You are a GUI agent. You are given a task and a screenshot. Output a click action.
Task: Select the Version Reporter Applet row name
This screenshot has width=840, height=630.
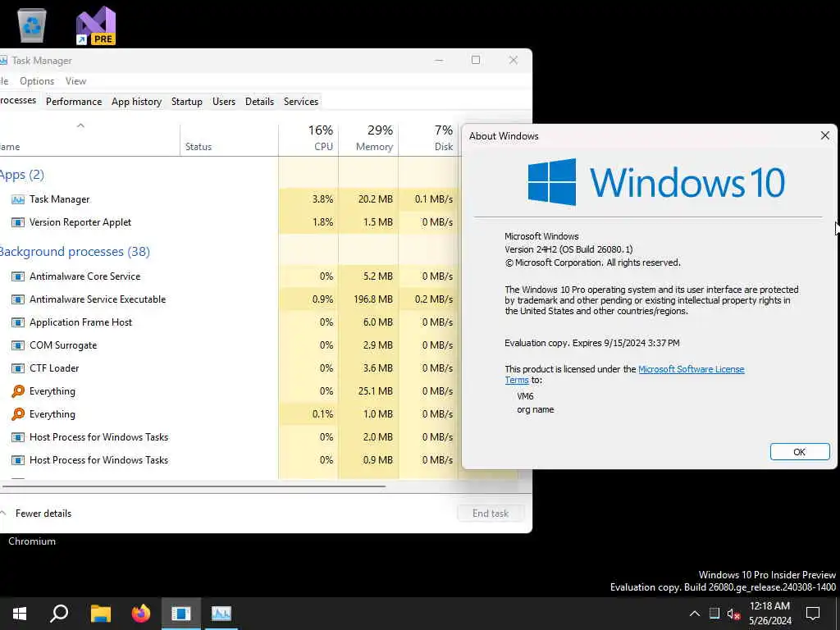pos(80,222)
